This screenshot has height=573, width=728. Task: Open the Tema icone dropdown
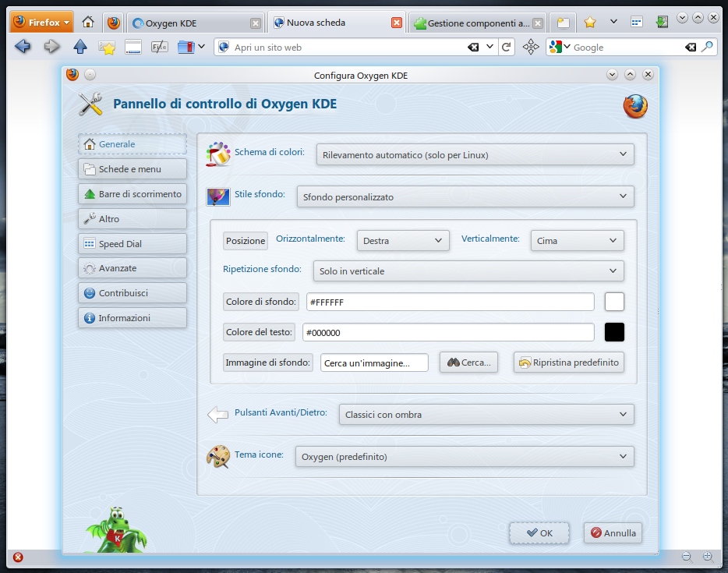(465, 456)
